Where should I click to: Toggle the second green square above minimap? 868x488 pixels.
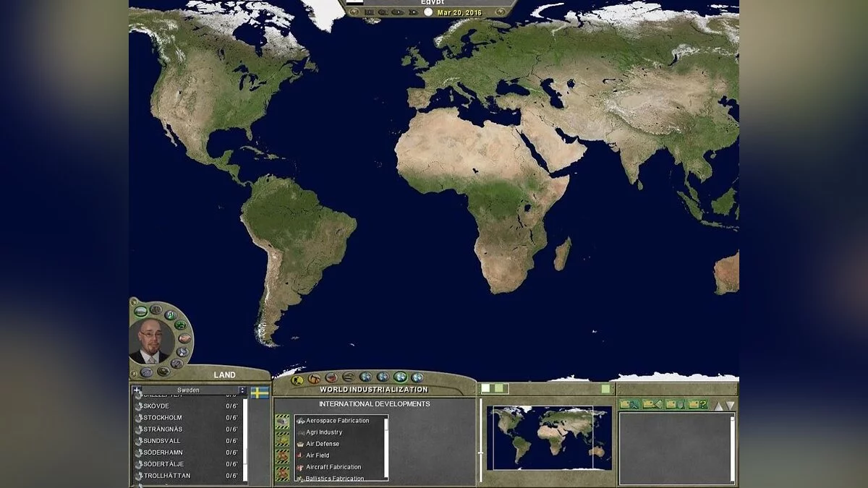(499, 388)
